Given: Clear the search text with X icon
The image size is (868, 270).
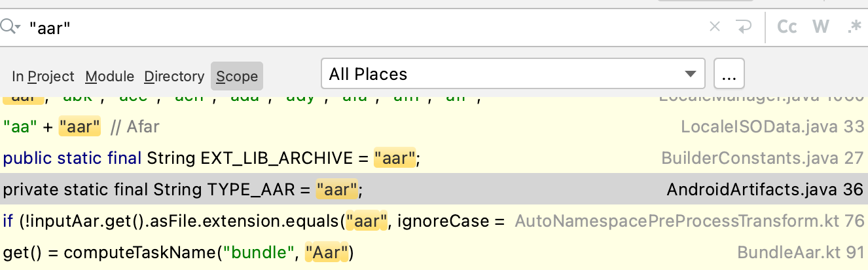Looking at the screenshot, I should [x=715, y=27].
